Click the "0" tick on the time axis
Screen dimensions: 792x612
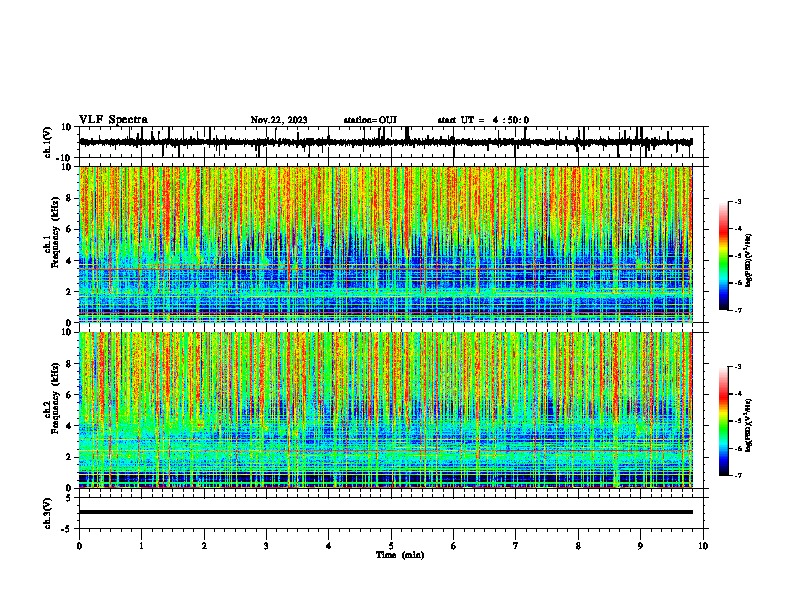coord(79,546)
